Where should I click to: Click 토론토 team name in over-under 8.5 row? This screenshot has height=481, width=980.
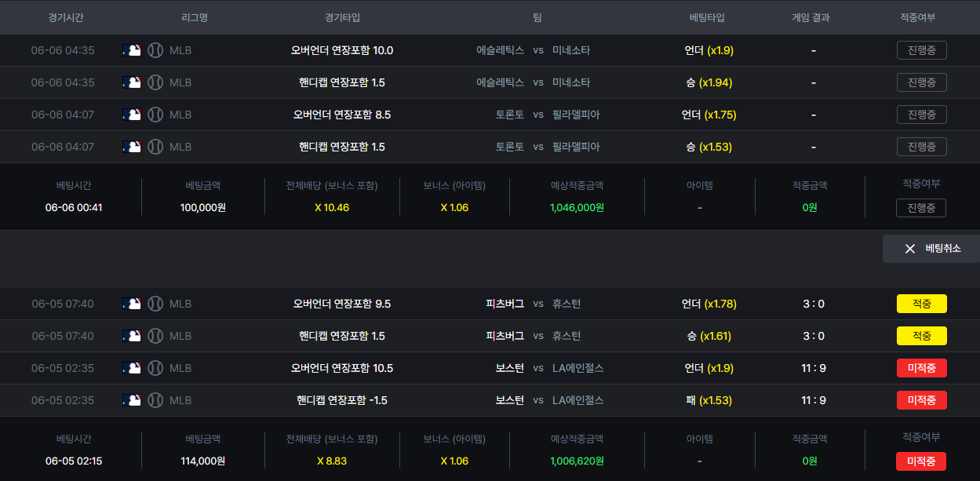pos(510,115)
